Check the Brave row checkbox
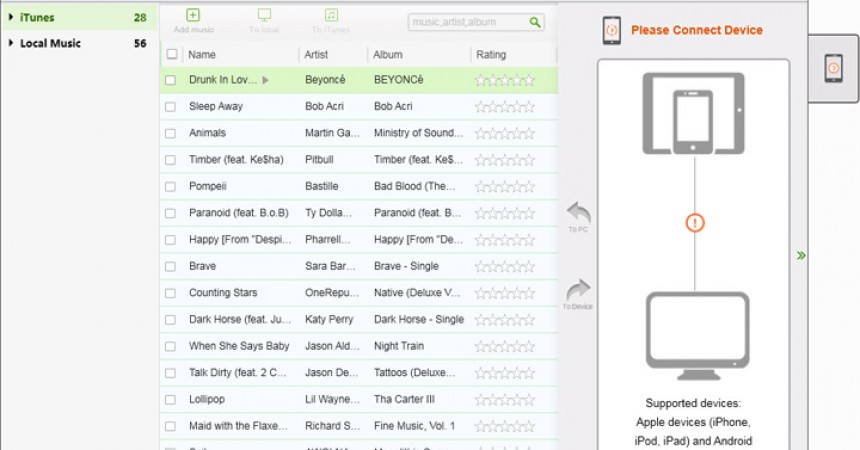 (x=171, y=266)
